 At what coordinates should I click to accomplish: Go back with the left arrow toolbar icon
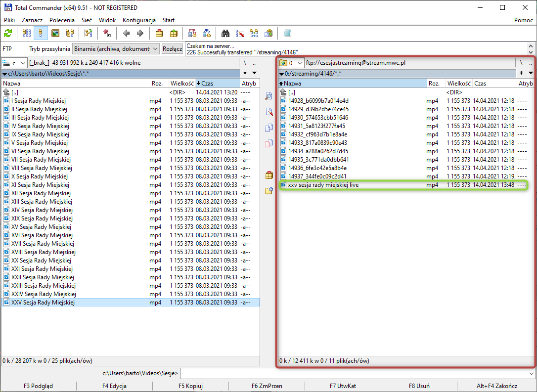tap(126, 34)
